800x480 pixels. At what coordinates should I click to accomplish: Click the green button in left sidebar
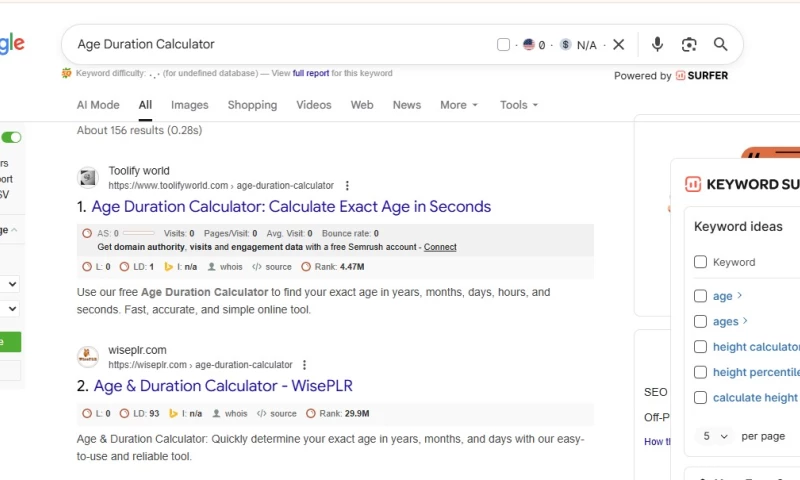tap(10, 342)
